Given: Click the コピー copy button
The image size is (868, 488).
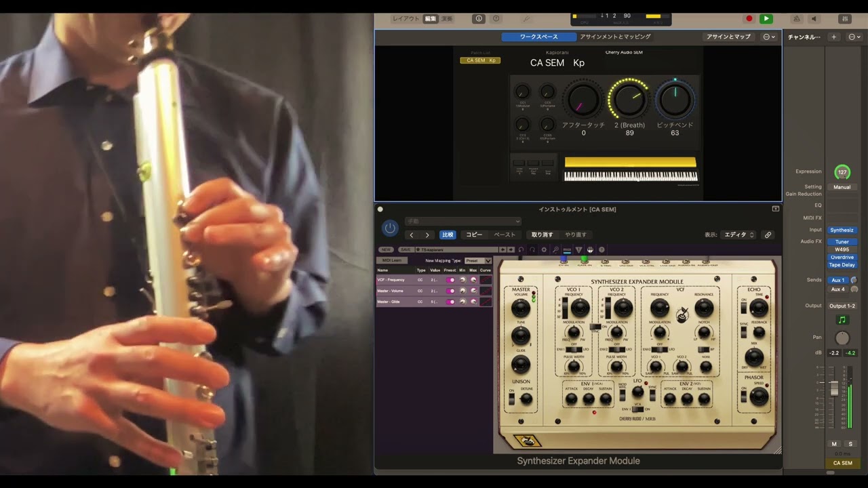Looking at the screenshot, I should 474,235.
